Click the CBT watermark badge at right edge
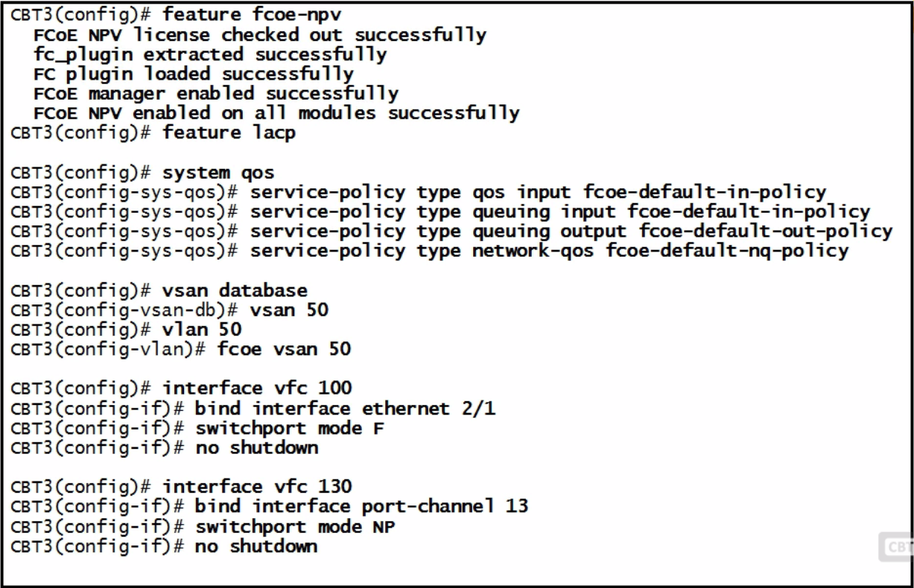This screenshot has width=914, height=588. (896, 548)
